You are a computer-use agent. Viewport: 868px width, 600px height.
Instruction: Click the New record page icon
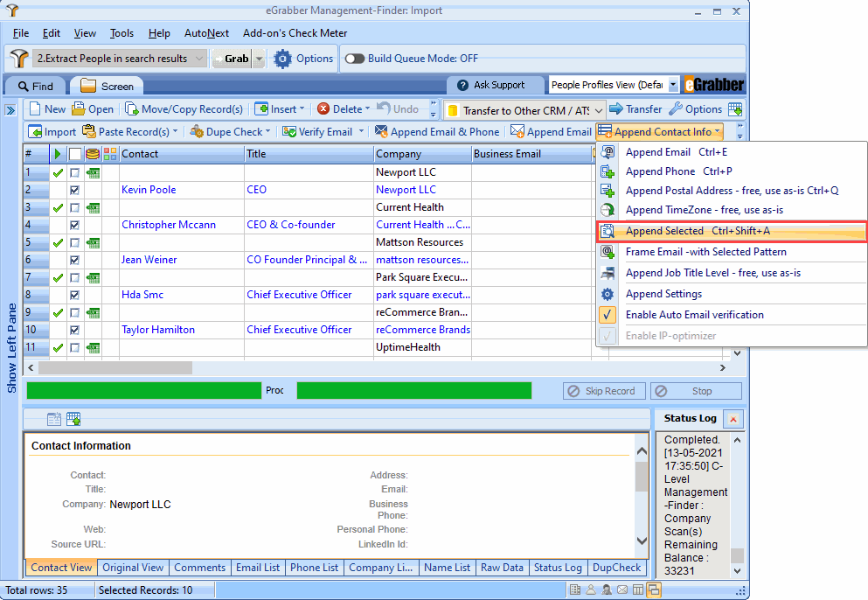[34, 109]
